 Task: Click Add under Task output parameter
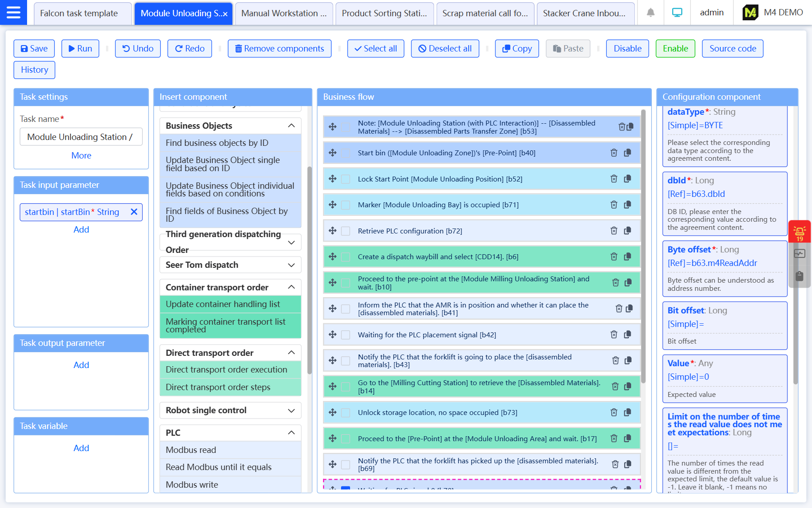tap(81, 365)
